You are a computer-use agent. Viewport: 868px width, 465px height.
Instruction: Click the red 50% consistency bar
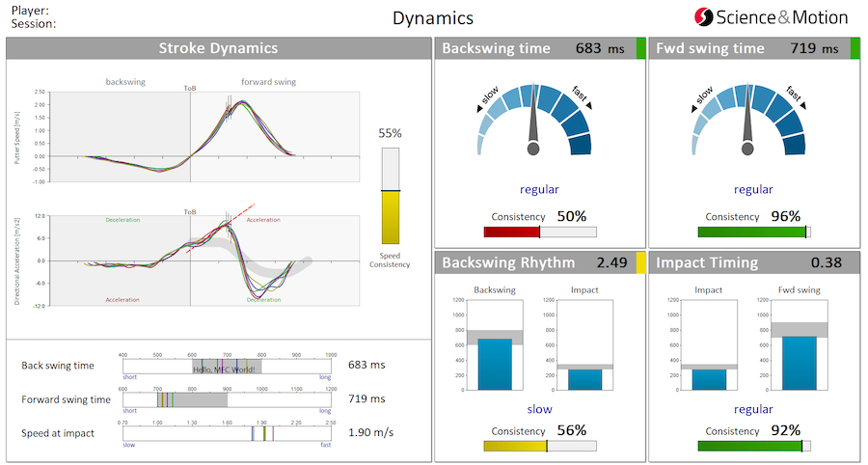(512, 232)
